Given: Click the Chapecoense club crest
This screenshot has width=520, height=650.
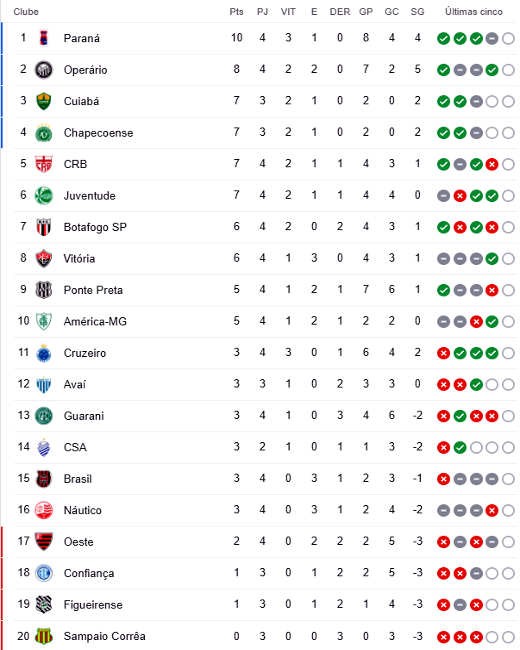Looking at the screenshot, I should tap(44, 133).
